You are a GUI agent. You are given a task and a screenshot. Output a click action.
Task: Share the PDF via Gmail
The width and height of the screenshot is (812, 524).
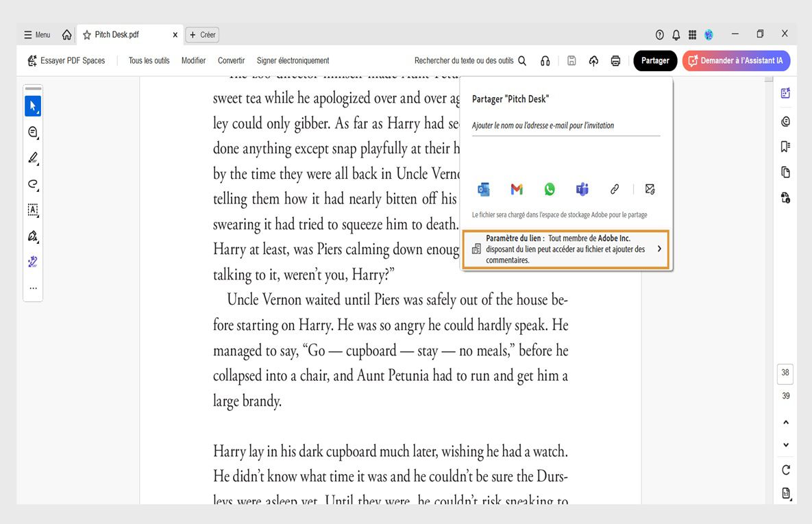tap(516, 188)
